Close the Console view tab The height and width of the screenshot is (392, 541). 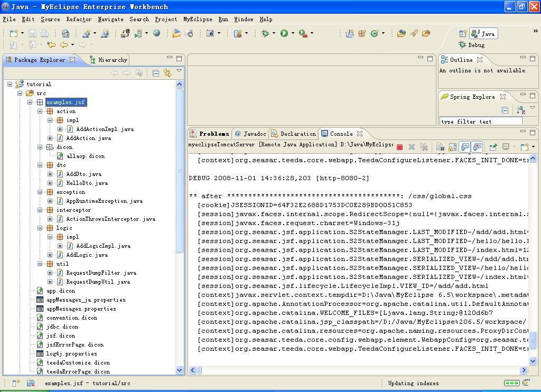(360, 134)
